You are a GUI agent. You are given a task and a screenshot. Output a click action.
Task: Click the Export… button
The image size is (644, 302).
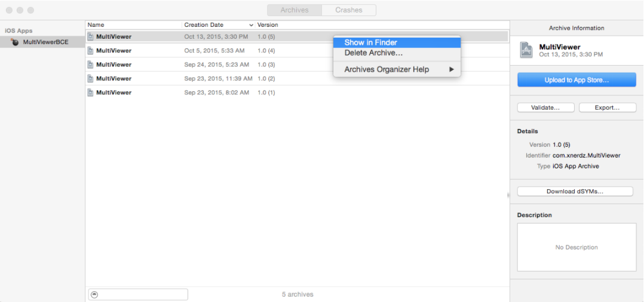[x=607, y=107]
